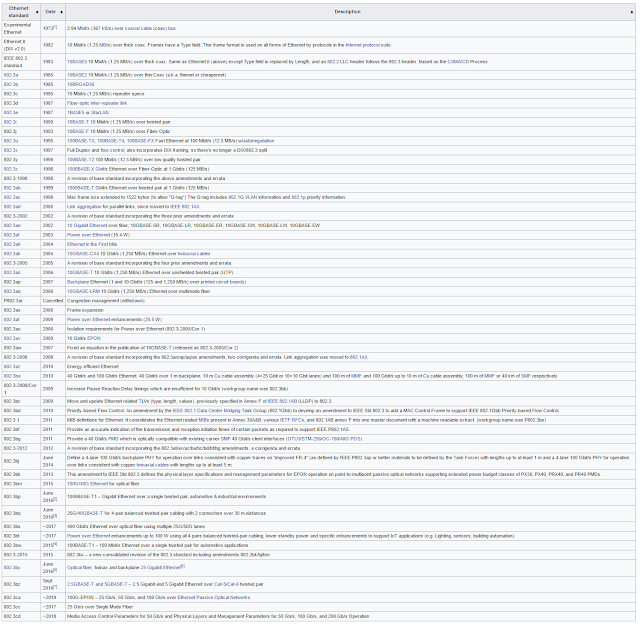Image resolution: width=640 pixels, height=626 pixels.
Task: Open the Link aggregation link
Action: click(84, 206)
